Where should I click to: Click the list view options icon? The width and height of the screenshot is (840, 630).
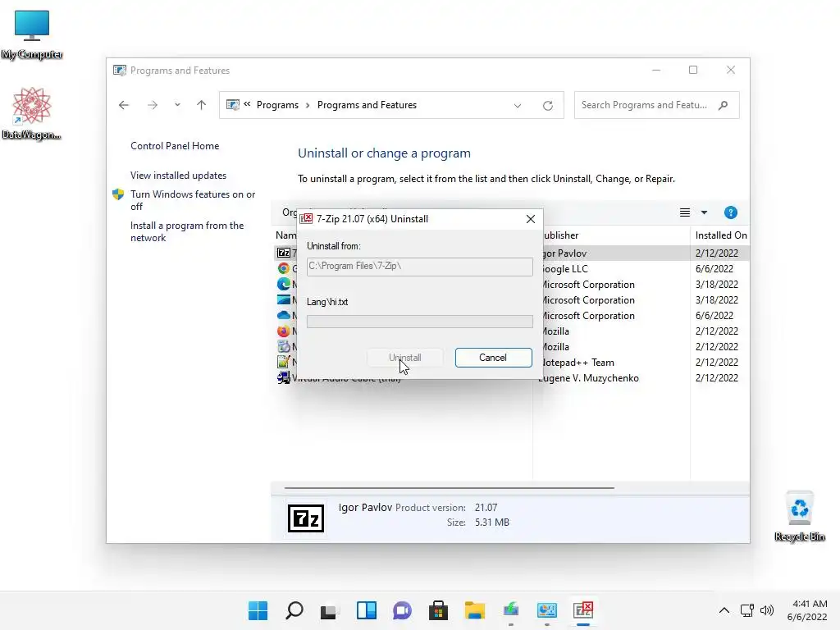click(x=685, y=212)
